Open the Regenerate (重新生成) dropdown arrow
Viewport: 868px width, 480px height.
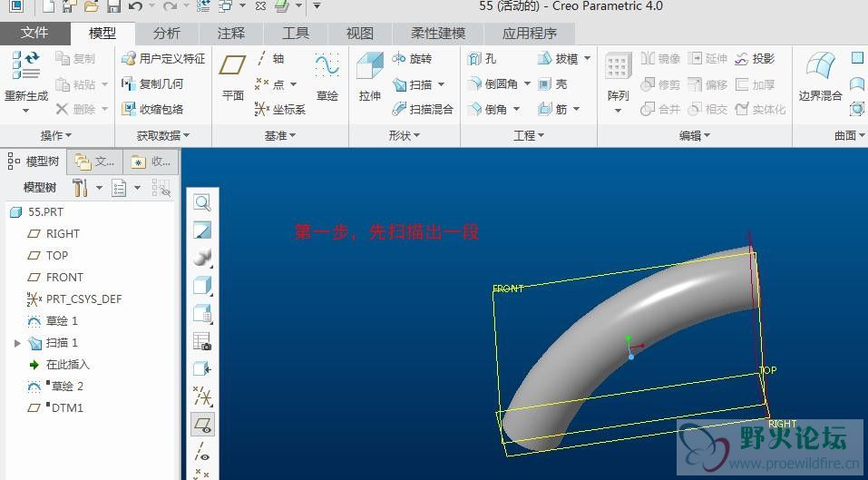pos(25,111)
